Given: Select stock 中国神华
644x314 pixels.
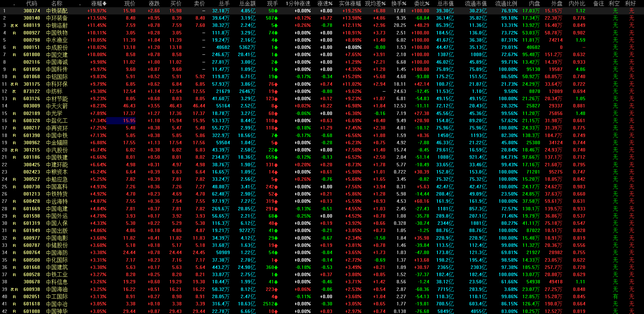Looking at the screenshot, I should click(57, 311).
